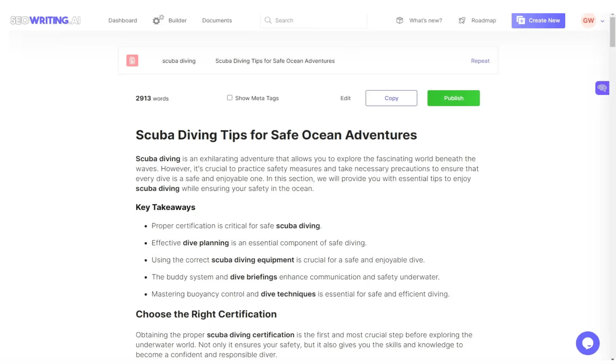Viewport: 616px width, 364px height.
Task: Open the chat bubble widget
Action: click(x=588, y=343)
